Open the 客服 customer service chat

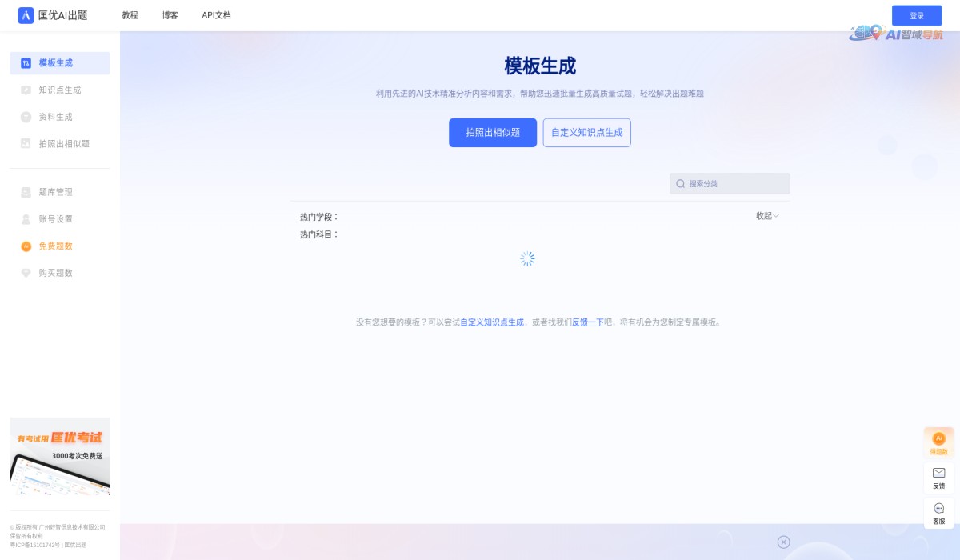point(938,513)
